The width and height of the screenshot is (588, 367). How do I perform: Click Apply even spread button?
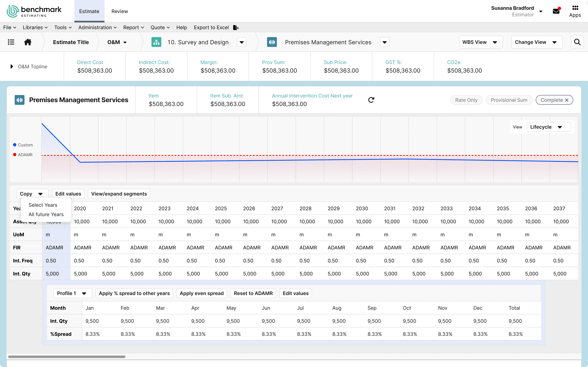202,293
